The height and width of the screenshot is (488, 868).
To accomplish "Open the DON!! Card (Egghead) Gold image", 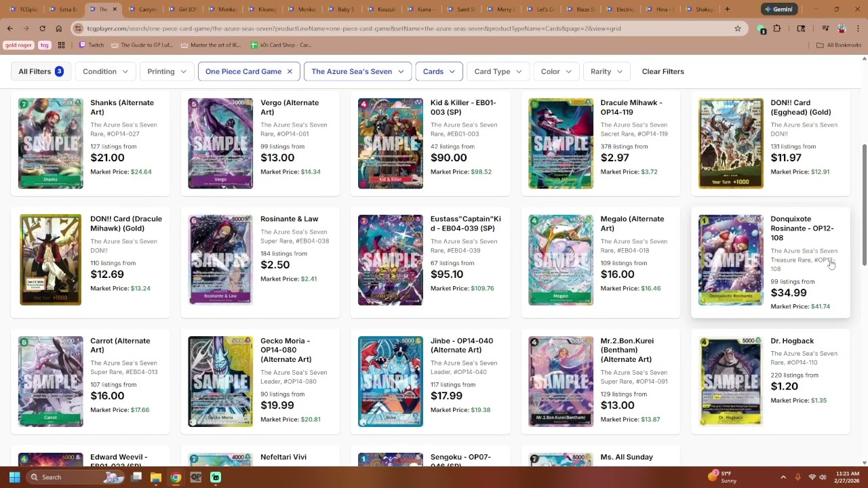I will (730, 143).
